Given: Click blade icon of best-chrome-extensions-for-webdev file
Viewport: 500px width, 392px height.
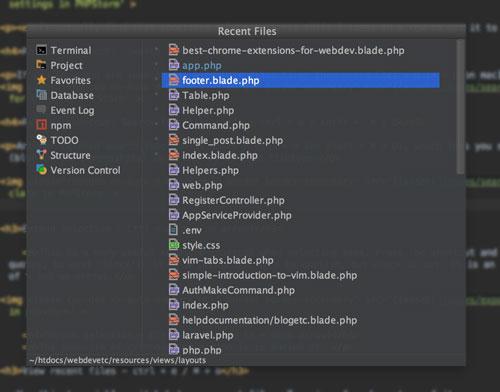Looking at the screenshot, I should coord(174,50).
